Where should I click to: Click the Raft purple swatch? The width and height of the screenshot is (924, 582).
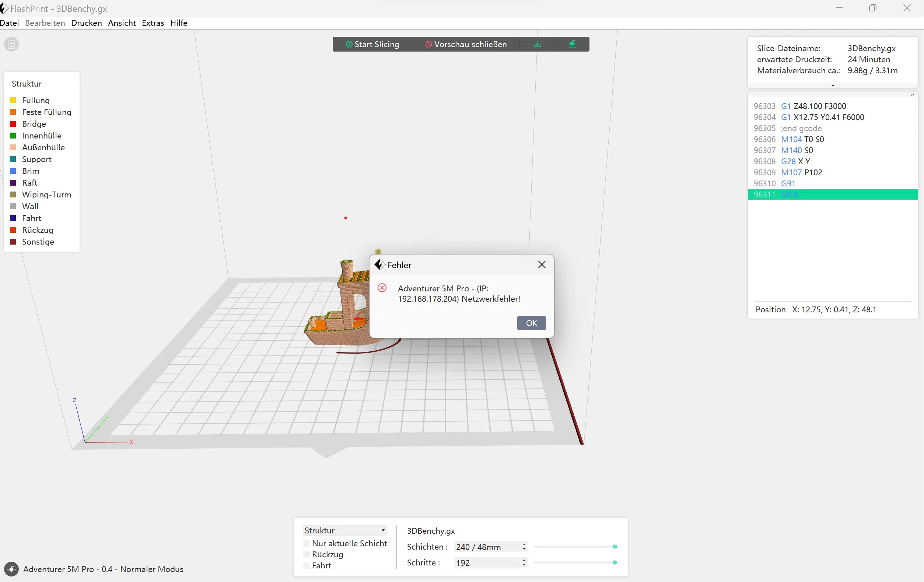tap(13, 183)
